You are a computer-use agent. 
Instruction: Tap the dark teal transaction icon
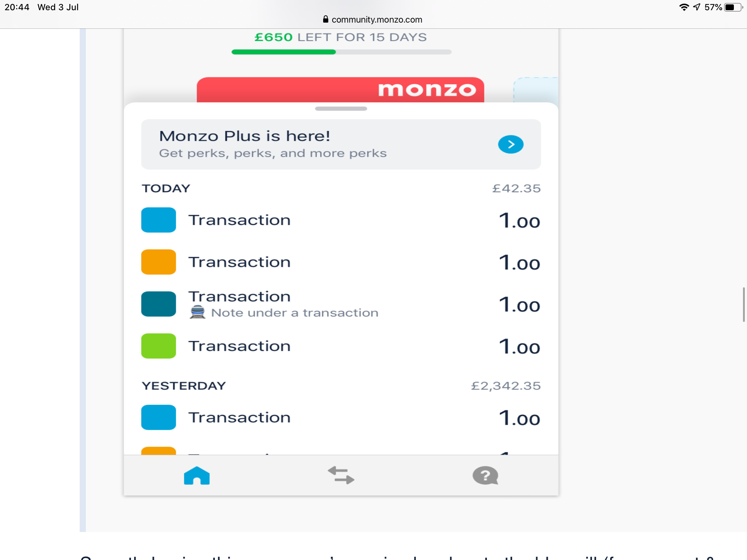(x=158, y=304)
